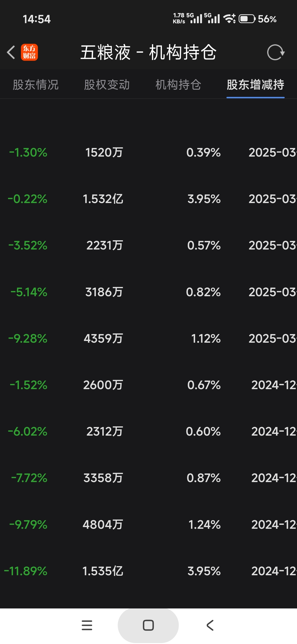Tap the 1.24% holding ratio cell
Screen dimensions: 297x644
coord(204,525)
